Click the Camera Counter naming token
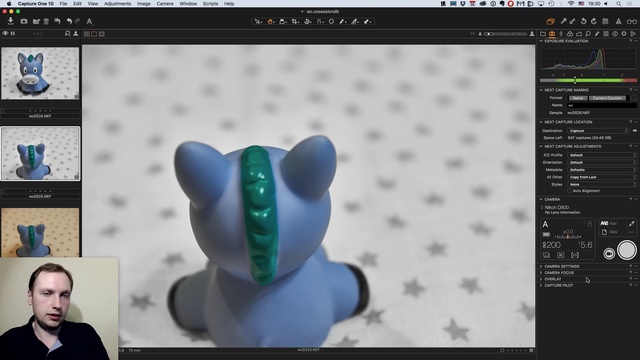 tap(607, 98)
